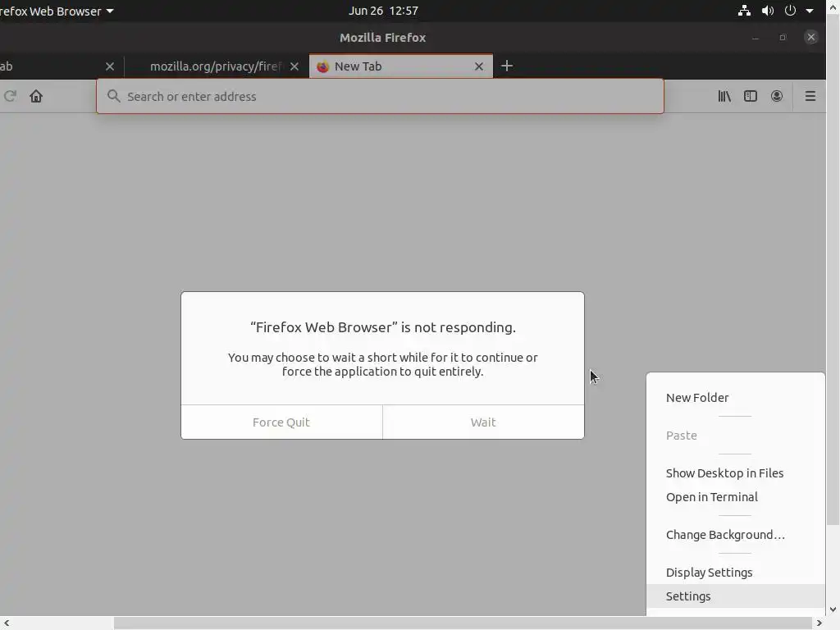Select Show Desktop in Files

(x=736, y=473)
